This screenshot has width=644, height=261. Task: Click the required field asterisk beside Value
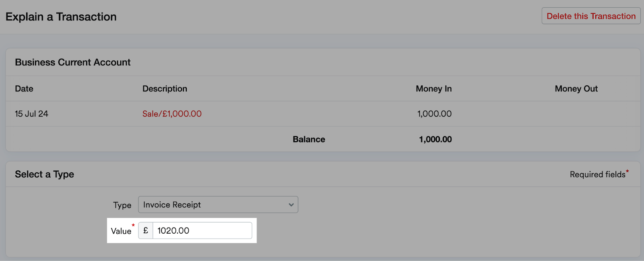click(x=133, y=226)
